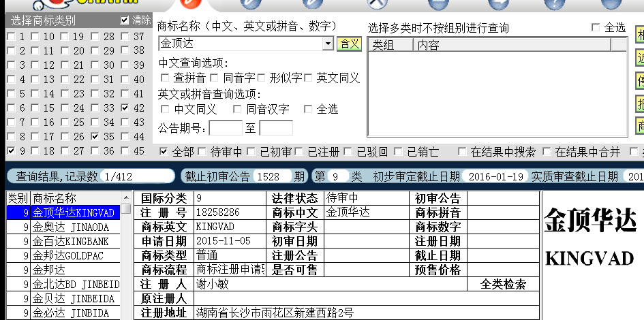Open the trademark name dropdown arrow
Image resolution: width=644 pixels, height=320 pixels.
point(328,44)
